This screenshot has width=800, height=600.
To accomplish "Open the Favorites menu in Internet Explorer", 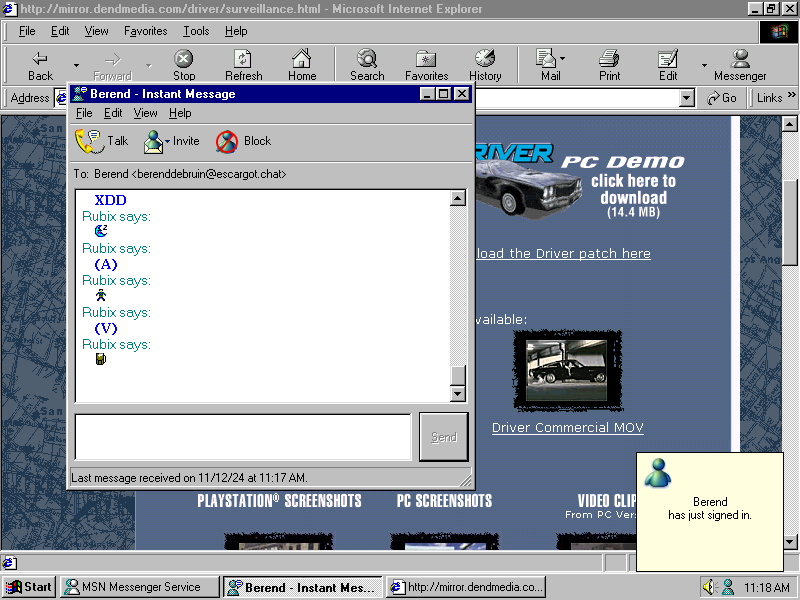I will coord(145,31).
